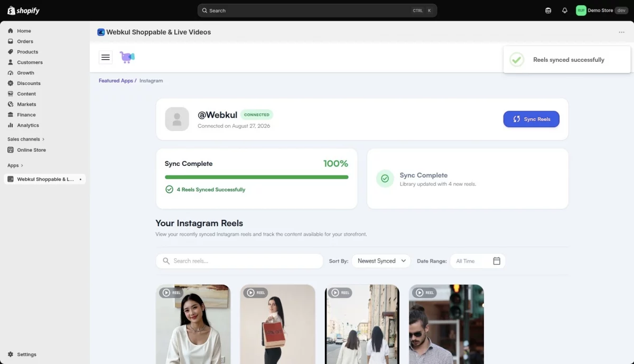The width and height of the screenshot is (634, 364).
Task: Click the sync progress bar
Action: tap(257, 177)
